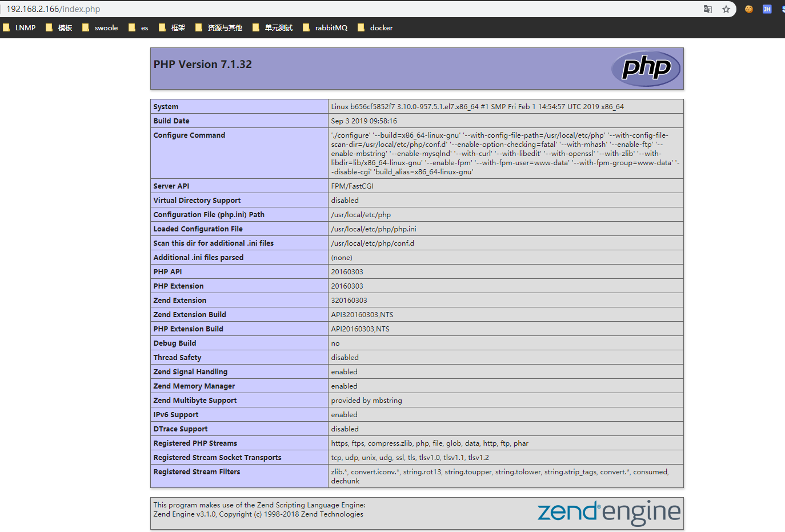
Task: Select Zend Extension value 320160303
Action: pos(349,301)
